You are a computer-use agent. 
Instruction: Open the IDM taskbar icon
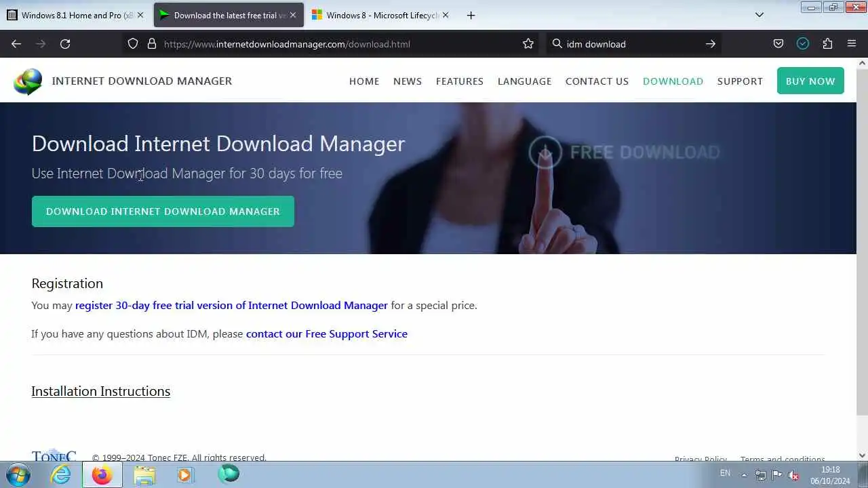pos(229,474)
